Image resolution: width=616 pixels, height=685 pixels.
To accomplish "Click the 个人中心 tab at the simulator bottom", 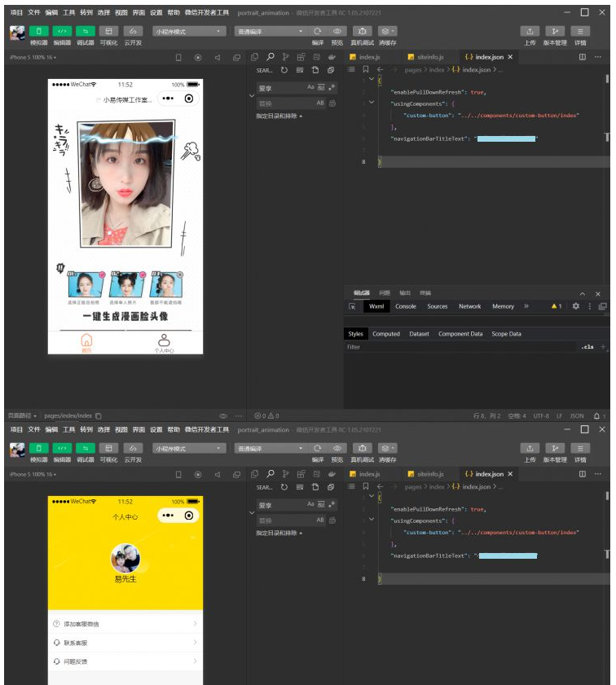I will click(164, 344).
